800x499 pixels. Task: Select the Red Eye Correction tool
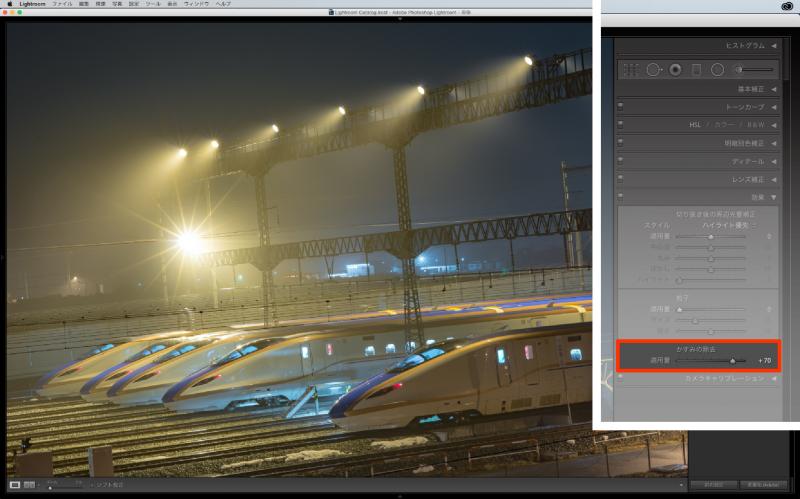pyautogui.click(x=675, y=70)
